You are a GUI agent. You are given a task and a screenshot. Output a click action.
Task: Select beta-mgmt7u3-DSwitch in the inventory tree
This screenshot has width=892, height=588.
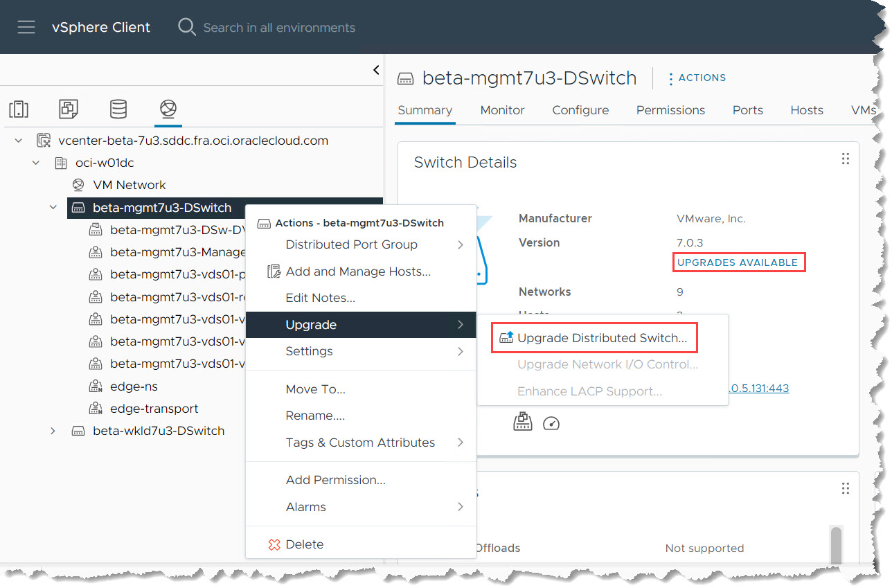[162, 208]
